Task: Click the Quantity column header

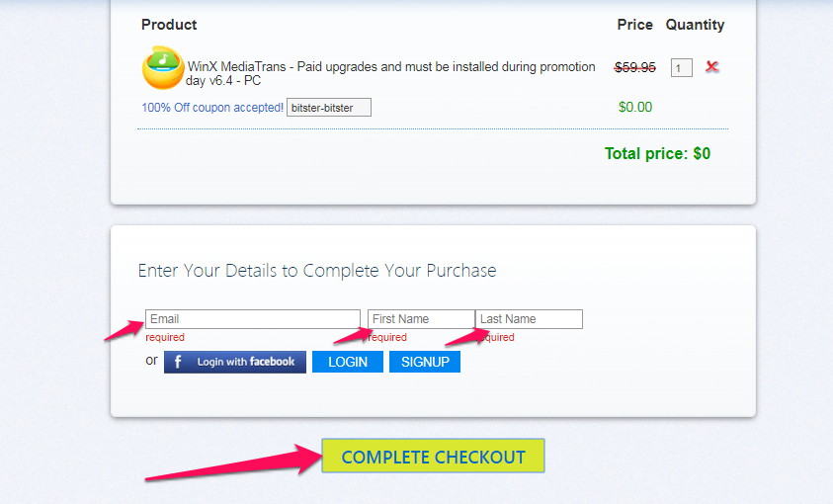Action: (x=695, y=25)
